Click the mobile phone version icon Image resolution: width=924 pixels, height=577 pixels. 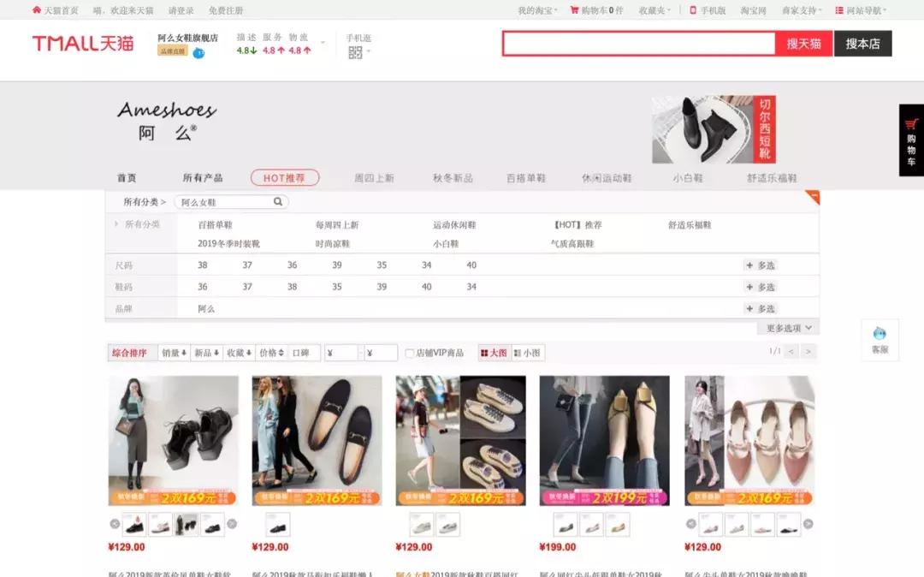[693, 10]
